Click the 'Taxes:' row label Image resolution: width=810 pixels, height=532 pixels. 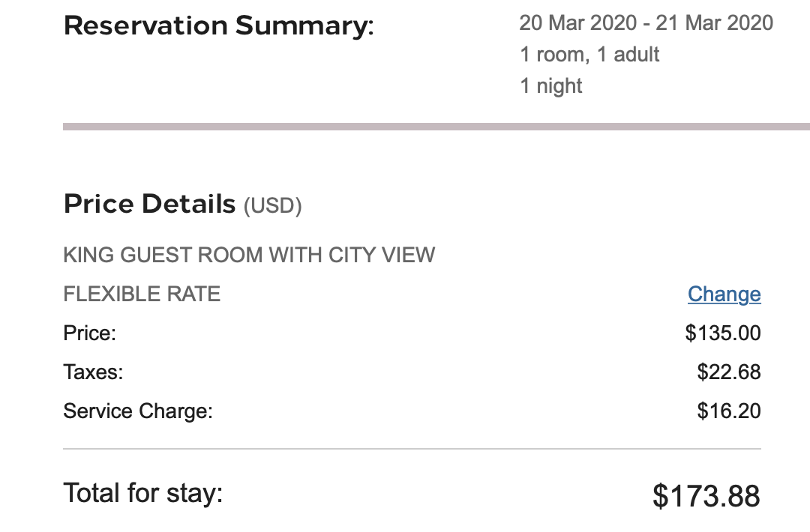pos(93,372)
